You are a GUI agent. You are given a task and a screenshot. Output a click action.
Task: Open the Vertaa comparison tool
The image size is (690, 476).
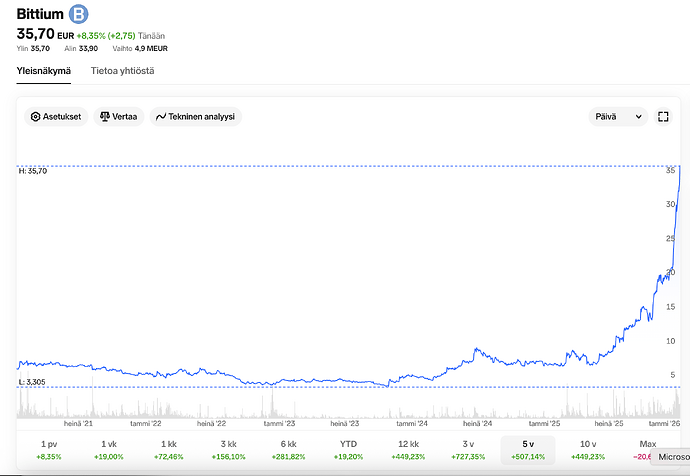click(119, 117)
